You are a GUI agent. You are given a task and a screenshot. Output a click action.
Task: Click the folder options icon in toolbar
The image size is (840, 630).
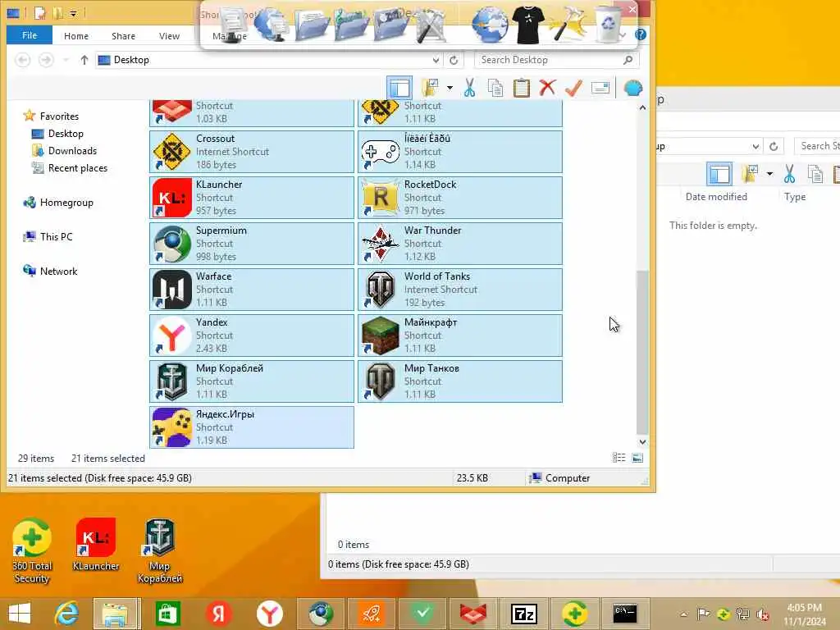430,88
